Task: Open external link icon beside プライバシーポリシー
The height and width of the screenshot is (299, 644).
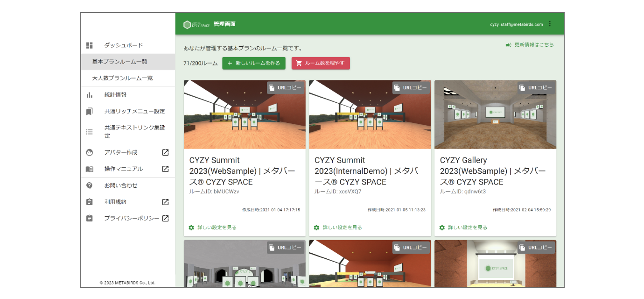Action: pos(165,218)
